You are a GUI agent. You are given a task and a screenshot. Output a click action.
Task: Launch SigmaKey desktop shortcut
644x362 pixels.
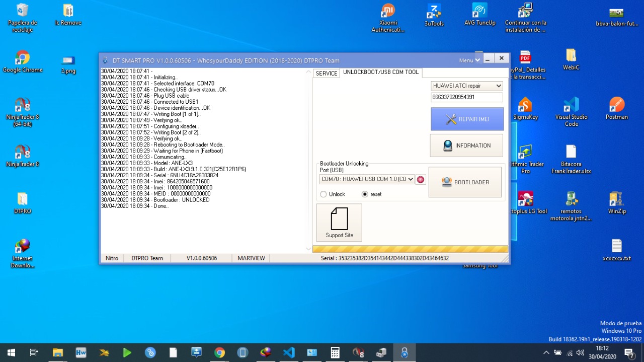point(525,108)
